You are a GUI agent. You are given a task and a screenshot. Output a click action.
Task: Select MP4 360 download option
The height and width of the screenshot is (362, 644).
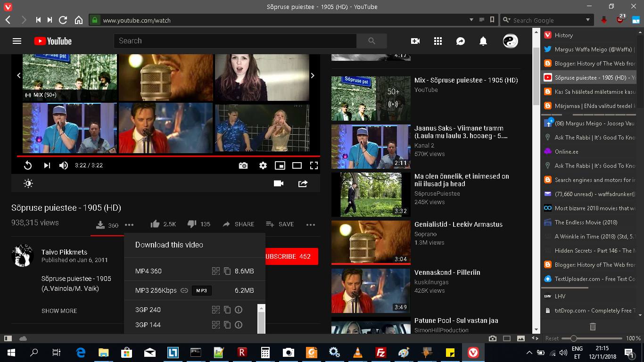[149, 271]
